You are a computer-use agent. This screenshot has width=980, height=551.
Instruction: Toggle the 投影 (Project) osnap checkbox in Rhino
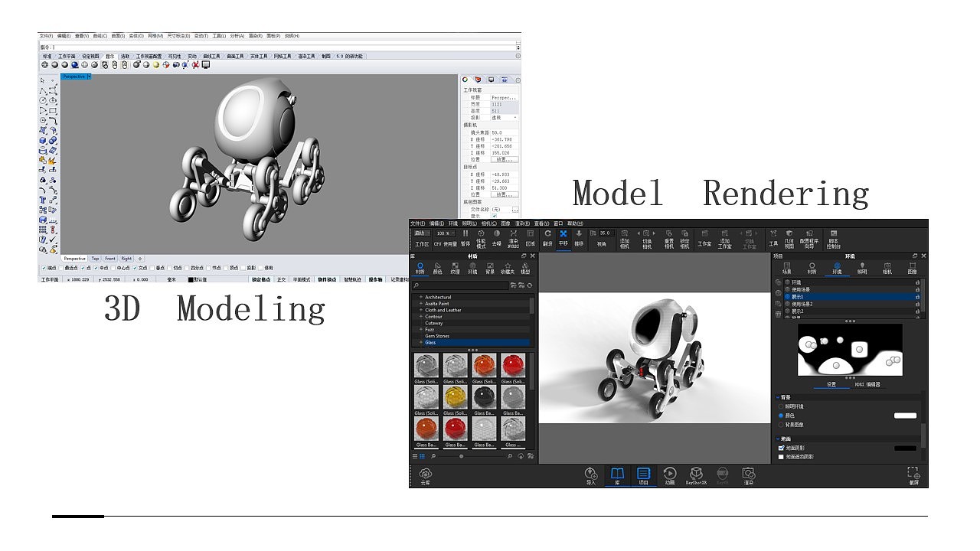coord(244,268)
